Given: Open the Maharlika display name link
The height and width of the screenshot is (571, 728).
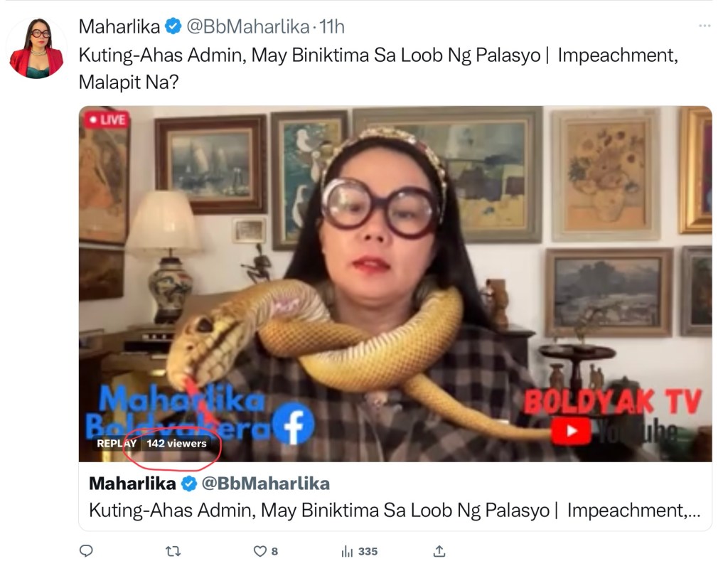Looking at the screenshot, I should (119, 26).
